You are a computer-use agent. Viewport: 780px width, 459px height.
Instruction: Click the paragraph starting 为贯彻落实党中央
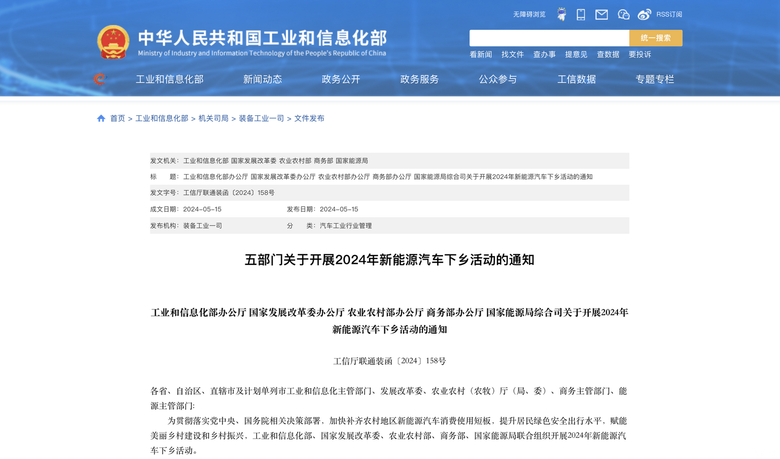click(x=390, y=436)
